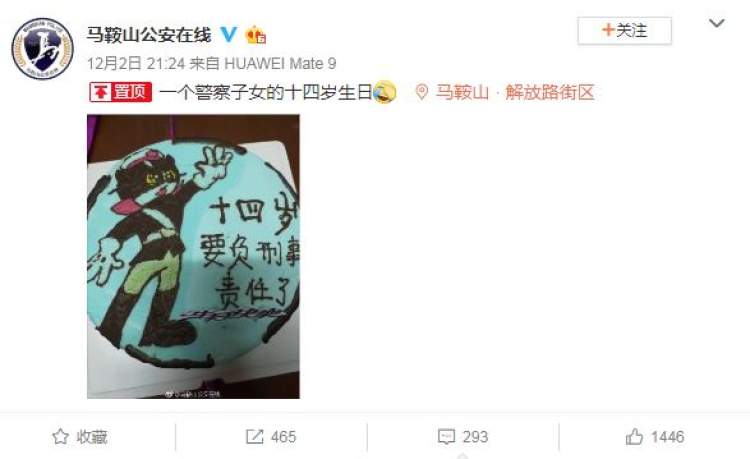This screenshot has height=459, width=750.
Task: Click the orange membership badge icon
Action: coord(256,35)
